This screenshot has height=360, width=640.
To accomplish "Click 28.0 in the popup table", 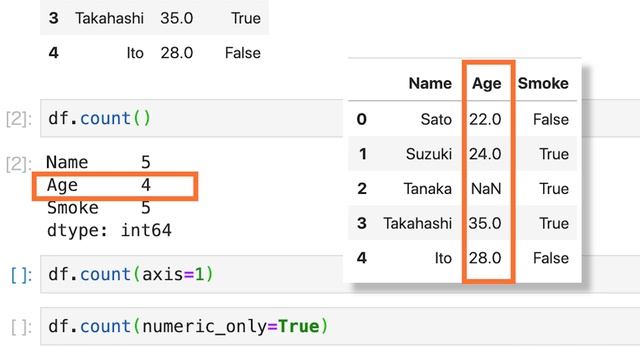I will tap(485, 258).
